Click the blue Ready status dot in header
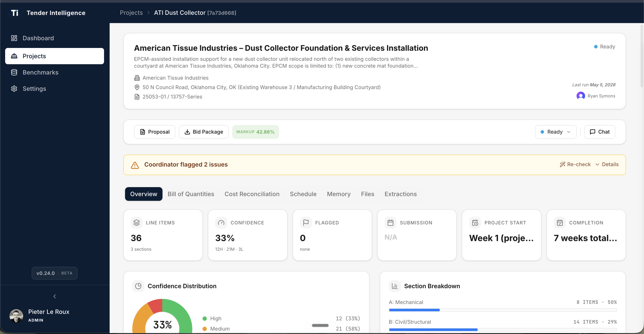Image resolution: width=644 pixels, height=334 pixels. 596,47
